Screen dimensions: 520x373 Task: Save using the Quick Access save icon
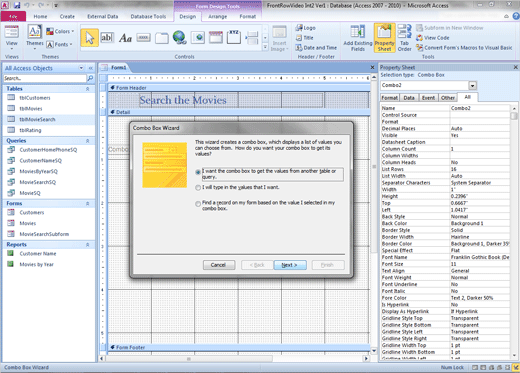pos(17,5)
